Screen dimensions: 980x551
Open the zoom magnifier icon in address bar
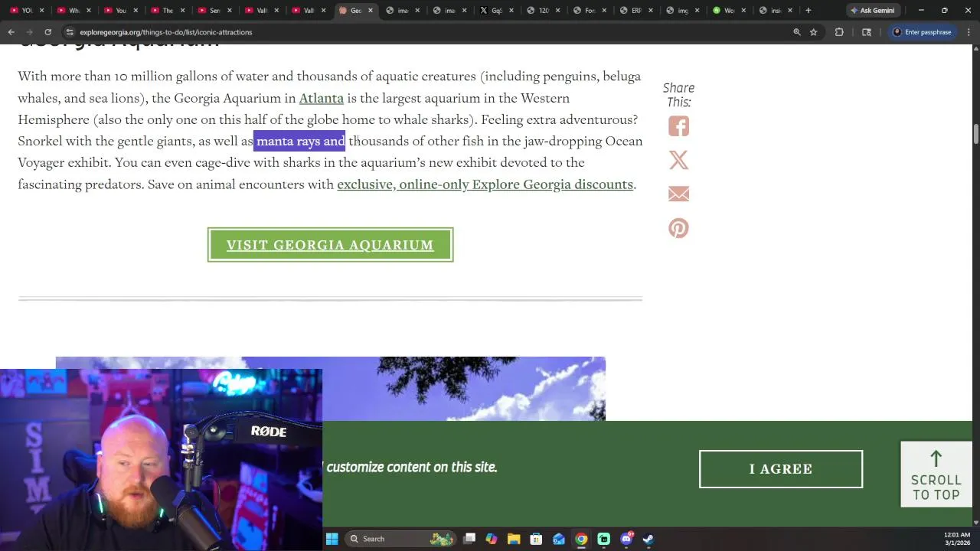click(796, 32)
